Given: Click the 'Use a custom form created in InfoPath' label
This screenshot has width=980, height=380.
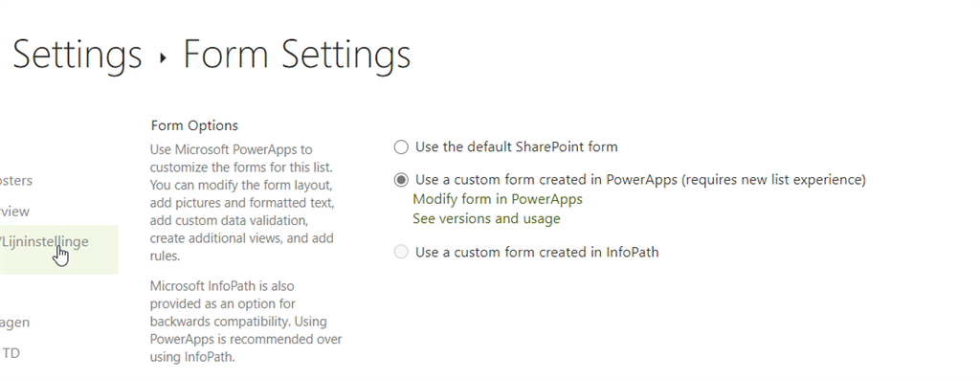Looking at the screenshot, I should tap(537, 253).
